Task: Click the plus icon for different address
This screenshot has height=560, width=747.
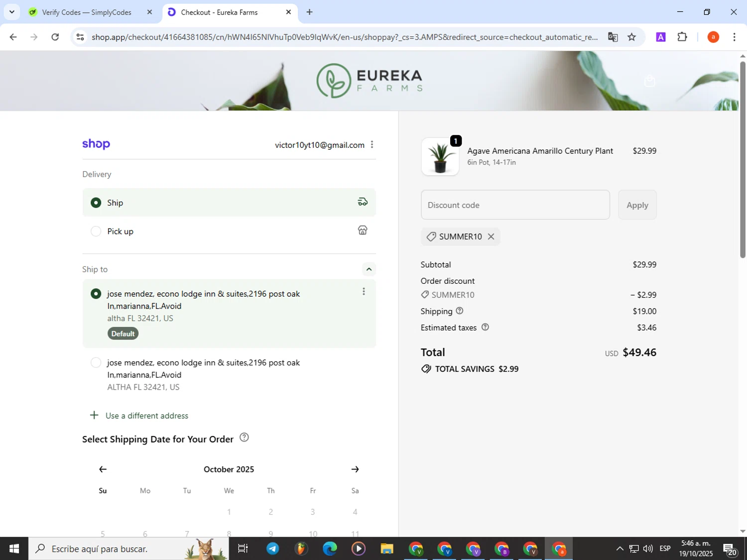Action: pyautogui.click(x=94, y=415)
